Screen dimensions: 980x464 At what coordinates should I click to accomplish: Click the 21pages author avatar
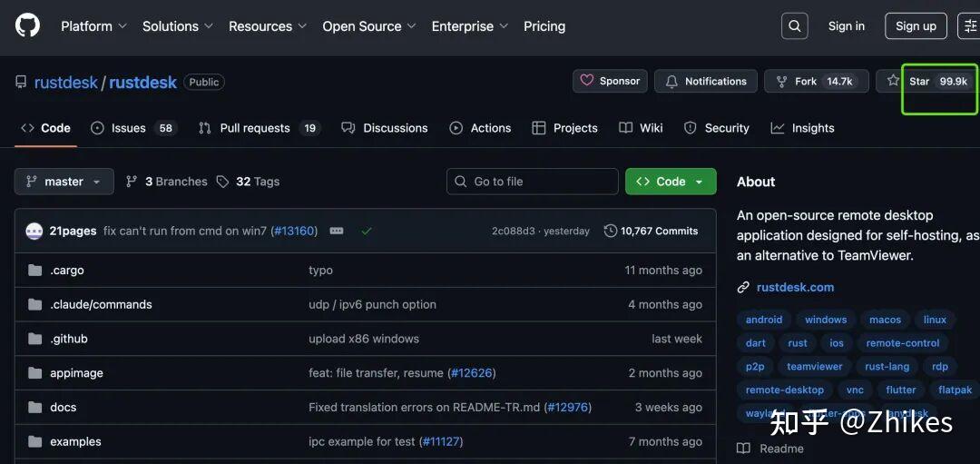(x=34, y=231)
